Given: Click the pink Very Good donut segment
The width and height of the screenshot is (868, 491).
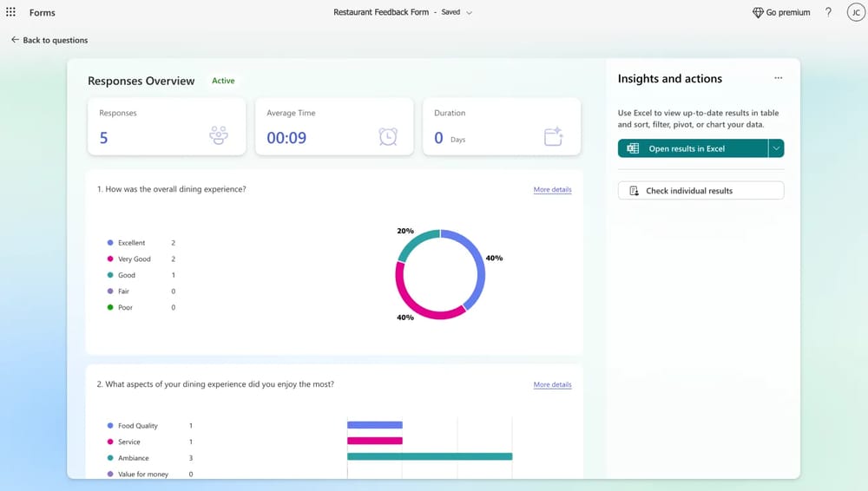Looking at the screenshot, I should coord(415,300).
